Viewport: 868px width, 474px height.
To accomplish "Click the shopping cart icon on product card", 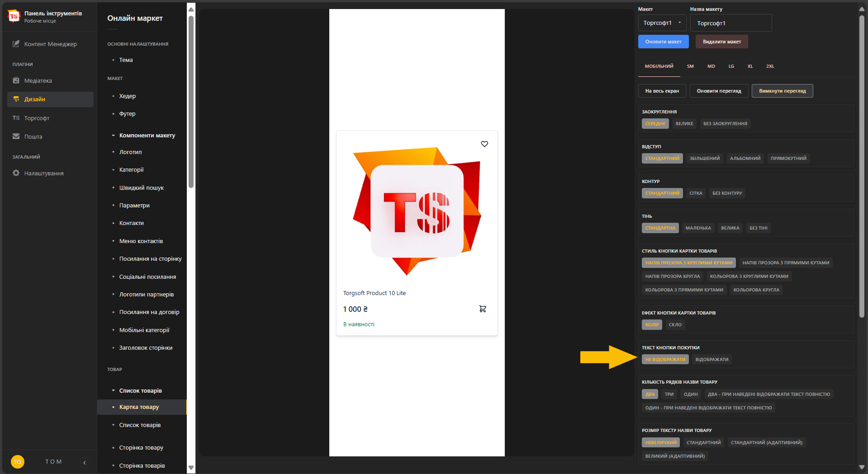I will 483,309.
